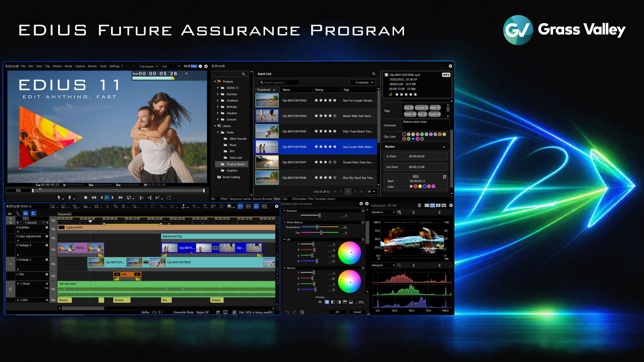This screenshot has height=362, width=644.
Task: Click the green play button in the player
Action: click(107, 198)
